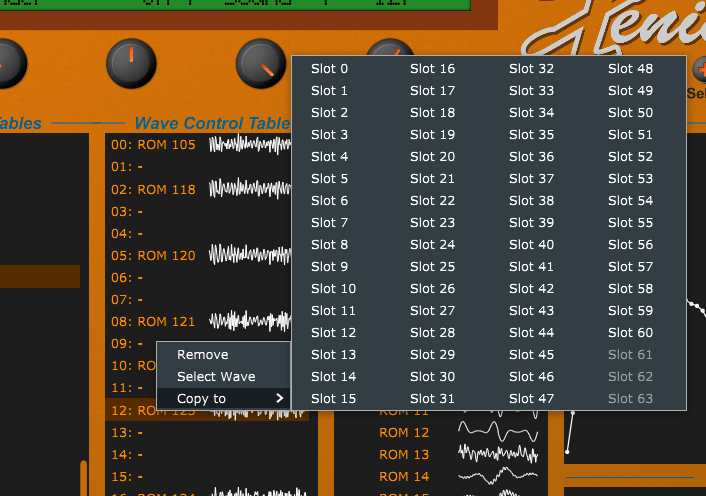The width and height of the screenshot is (706, 496).
Task: Click the ROM 12 waveform preview
Action: click(497, 432)
